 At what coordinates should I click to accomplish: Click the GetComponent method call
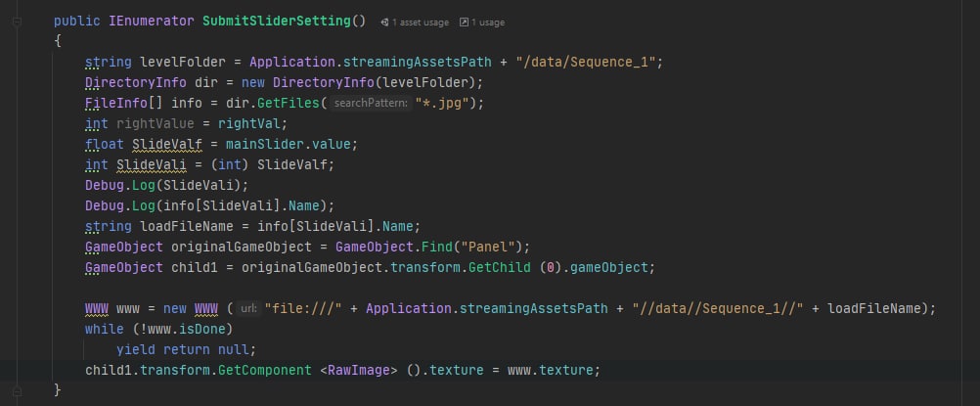[x=265, y=371]
